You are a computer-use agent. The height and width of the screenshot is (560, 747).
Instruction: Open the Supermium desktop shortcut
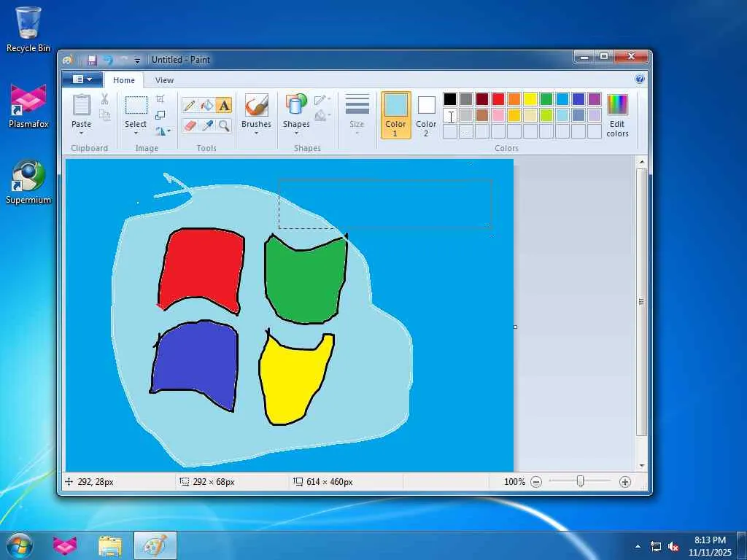tap(28, 182)
